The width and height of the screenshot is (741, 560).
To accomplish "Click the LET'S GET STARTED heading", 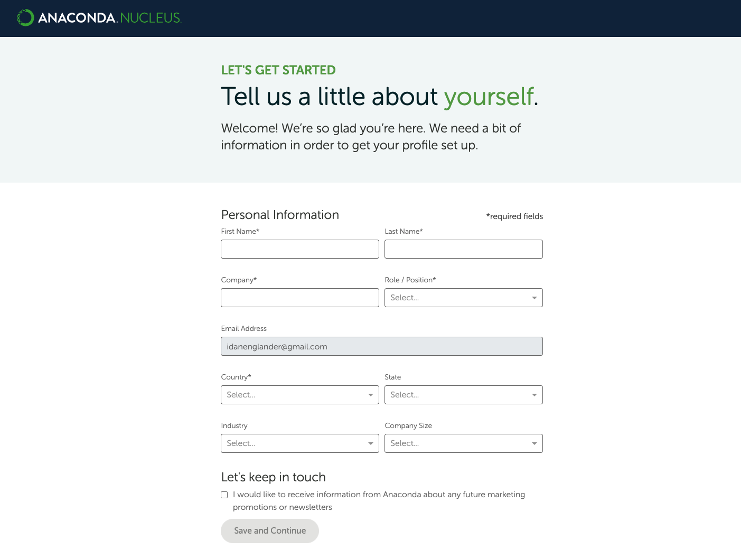I will point(278,70).
